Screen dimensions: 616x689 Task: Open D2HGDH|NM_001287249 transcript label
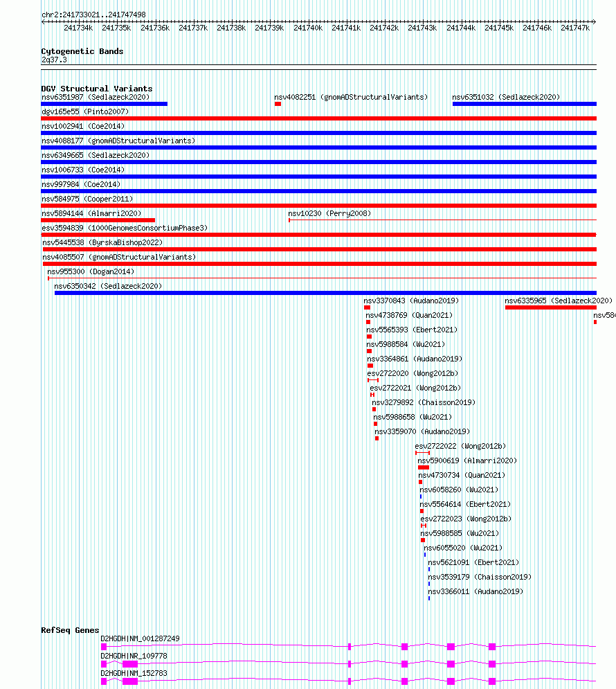(140, 638)
